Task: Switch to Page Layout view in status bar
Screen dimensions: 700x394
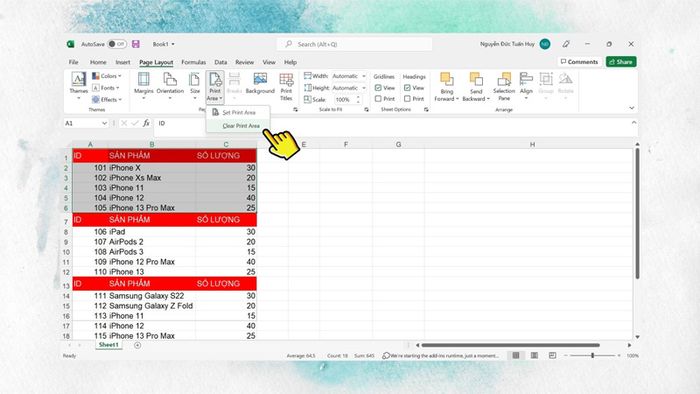Action: tap(534, 355)
